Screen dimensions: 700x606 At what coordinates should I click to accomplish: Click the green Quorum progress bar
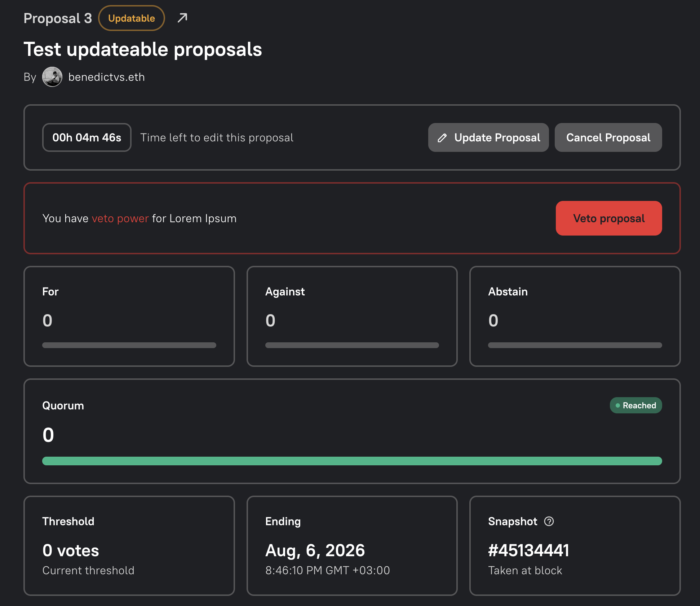point(352,461)
